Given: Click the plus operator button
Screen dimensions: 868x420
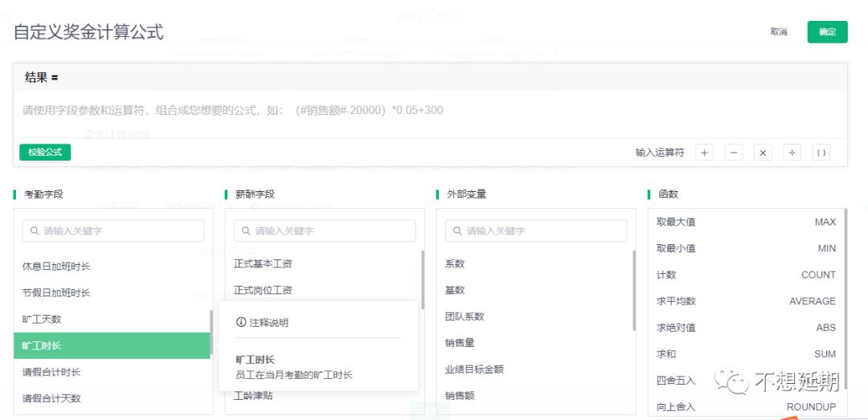Looking at the screenshot, I should [x=704, y=153].
